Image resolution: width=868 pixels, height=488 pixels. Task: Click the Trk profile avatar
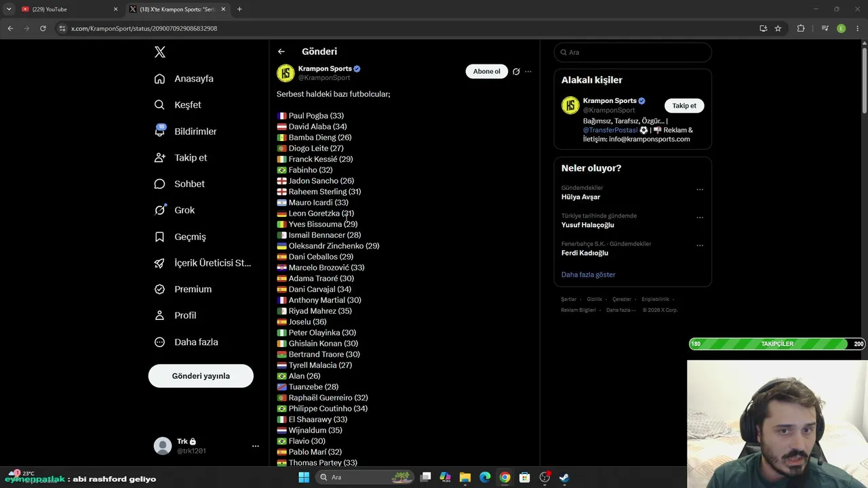[x=163, y=446]
